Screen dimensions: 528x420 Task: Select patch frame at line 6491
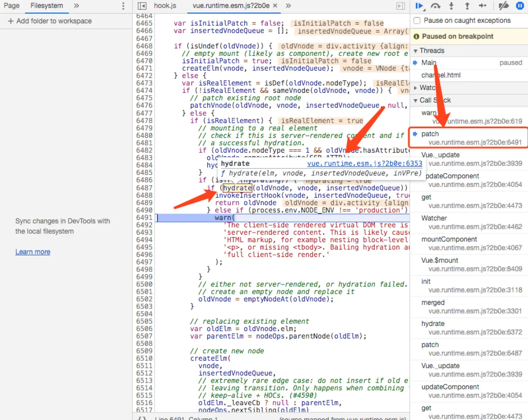pyautogui.click(x=469, y=138)
